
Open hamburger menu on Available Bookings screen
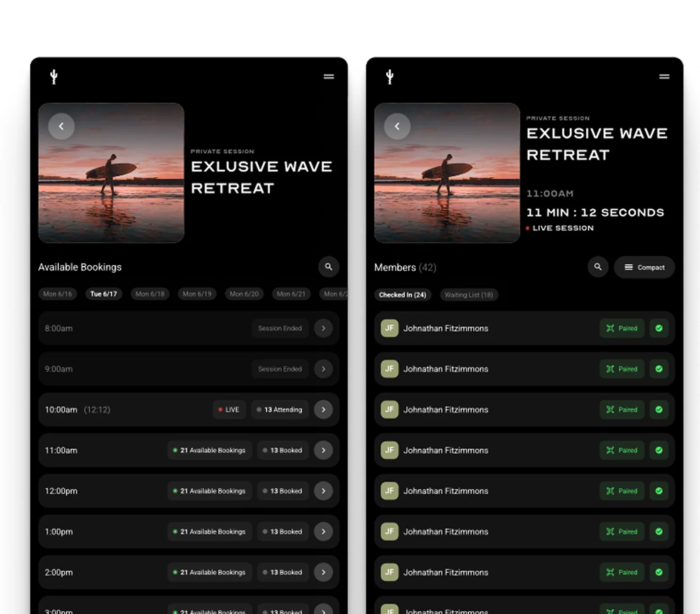click(328, 77)
